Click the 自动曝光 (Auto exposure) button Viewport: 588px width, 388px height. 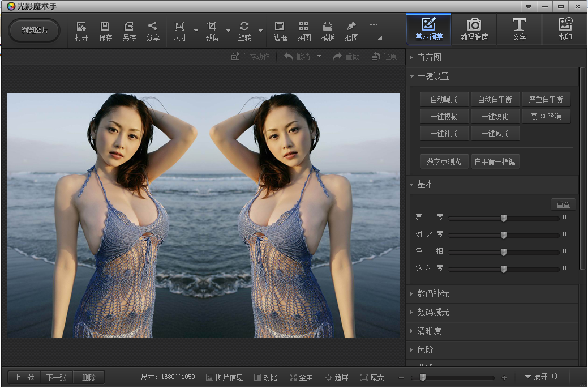click(444, 99)
